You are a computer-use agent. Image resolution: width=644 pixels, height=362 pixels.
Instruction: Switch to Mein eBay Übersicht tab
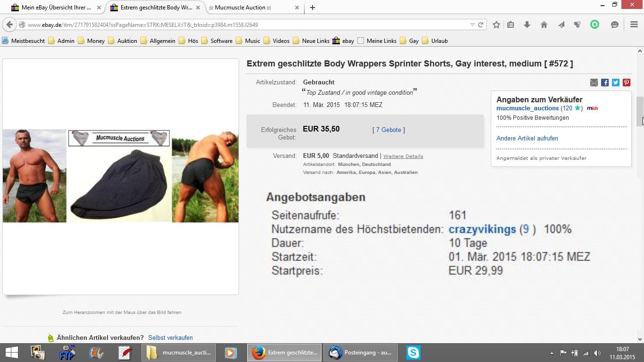pyautogui.click(x=52, y=8)
